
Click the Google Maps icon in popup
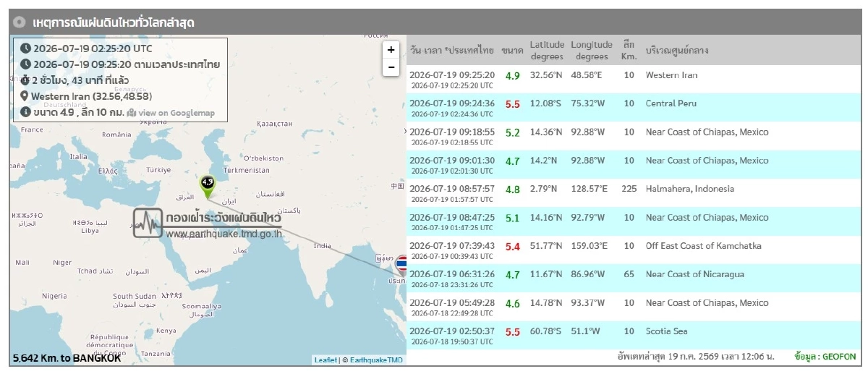(132, 112)
